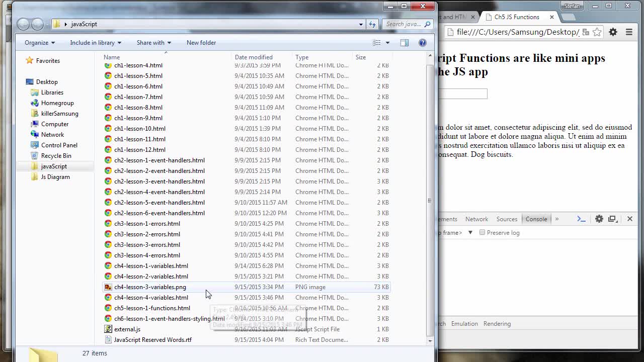Viewport: 644px width, 362px height.
Task: Click the script icon beside external.js
Action: pos(108,329)
